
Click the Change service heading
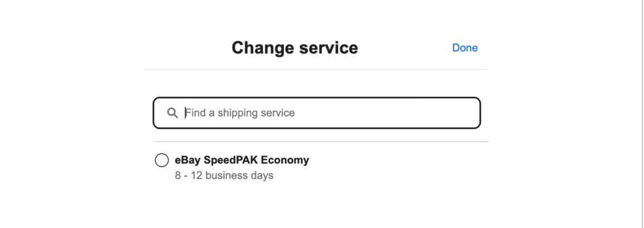(x=295, y=48)
